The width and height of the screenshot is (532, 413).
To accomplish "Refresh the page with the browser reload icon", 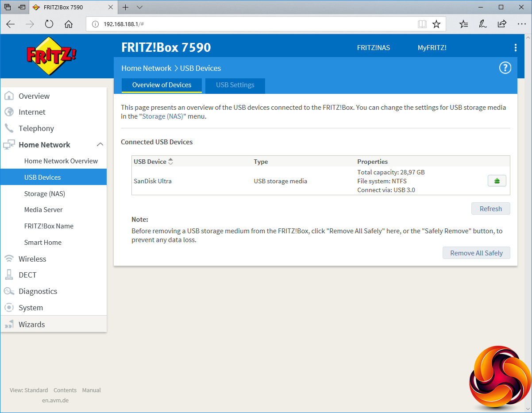I will coord(49,24).
